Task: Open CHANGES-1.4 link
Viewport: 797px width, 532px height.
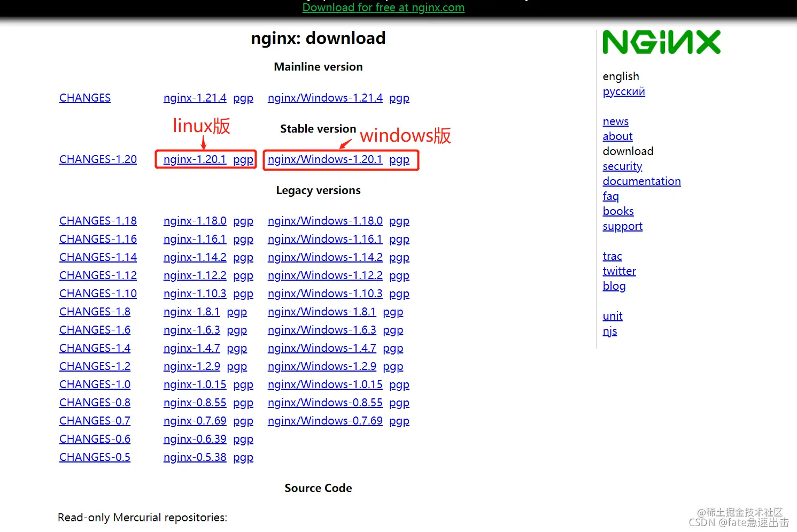Action: pos(95,348)
